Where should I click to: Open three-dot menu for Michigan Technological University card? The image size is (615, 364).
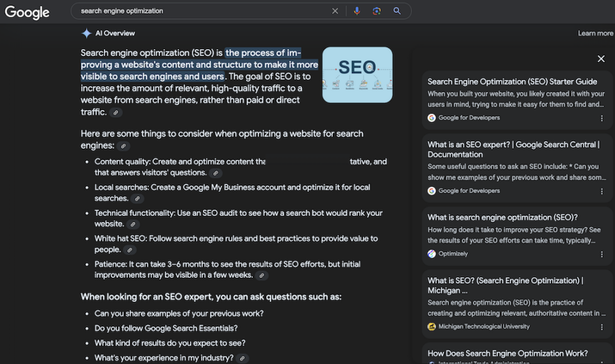click(x=601, y=326)
